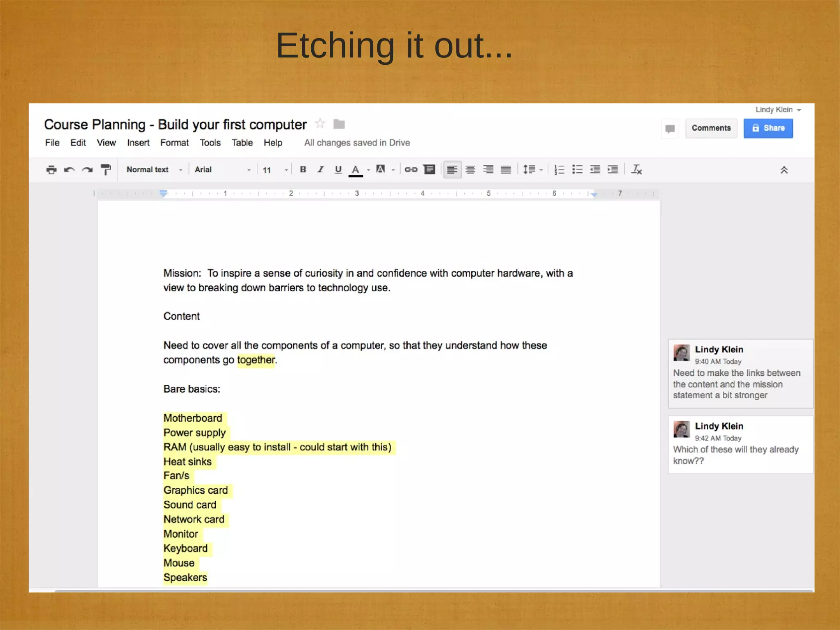Click the Numbered list icon
840x630 pixels.
tap(559, 170)
